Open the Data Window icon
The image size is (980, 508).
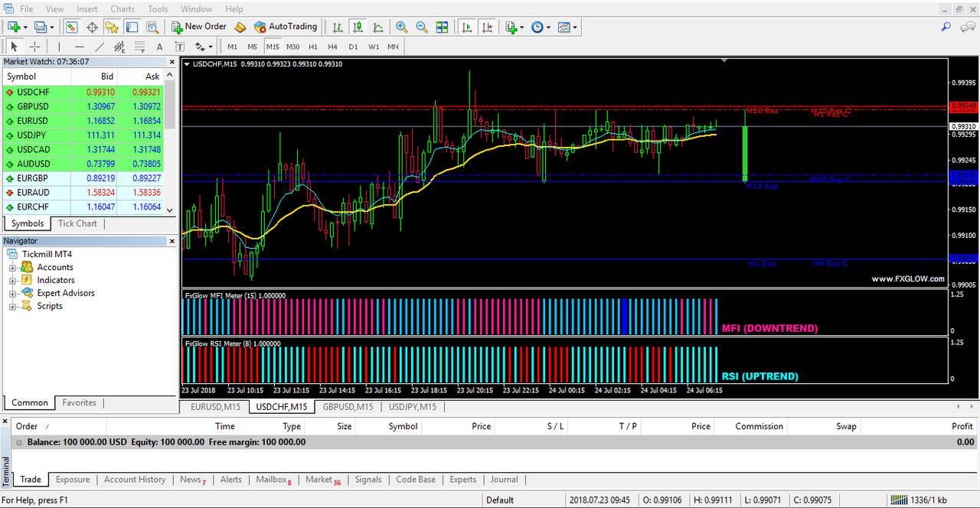pos(92,27)
